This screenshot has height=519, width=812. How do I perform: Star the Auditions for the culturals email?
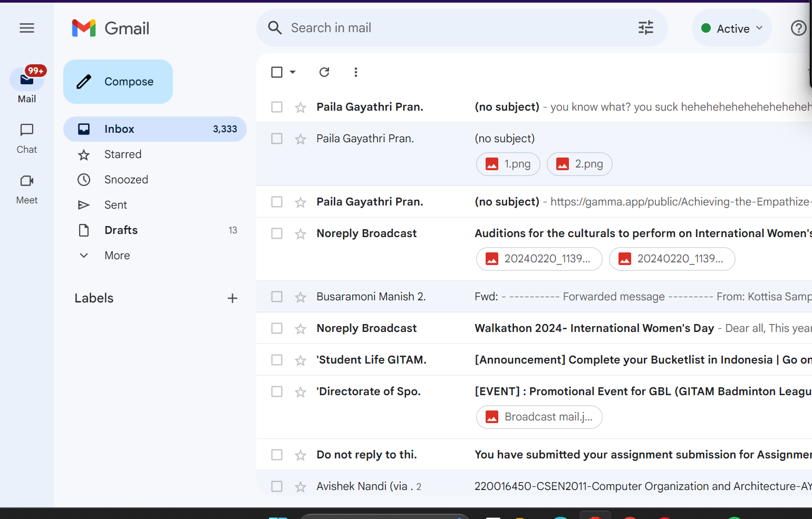coord(301,234)
